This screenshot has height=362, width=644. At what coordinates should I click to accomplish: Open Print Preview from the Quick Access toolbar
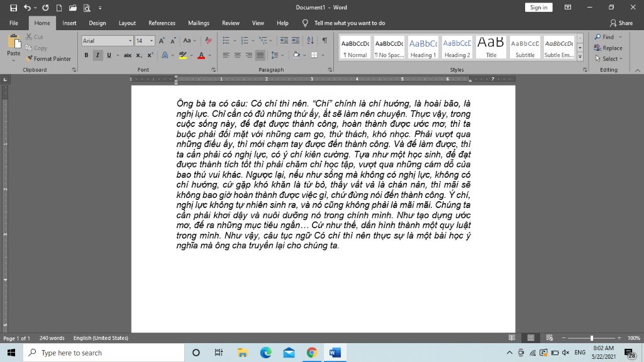coord(87,8)
